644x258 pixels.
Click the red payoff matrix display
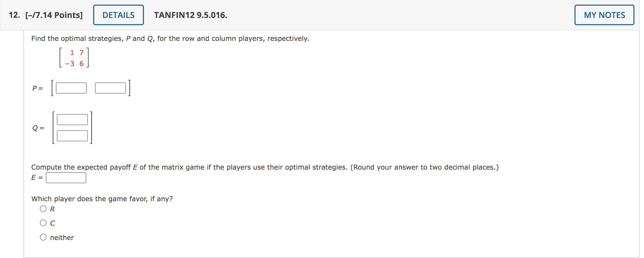point(74,58)
